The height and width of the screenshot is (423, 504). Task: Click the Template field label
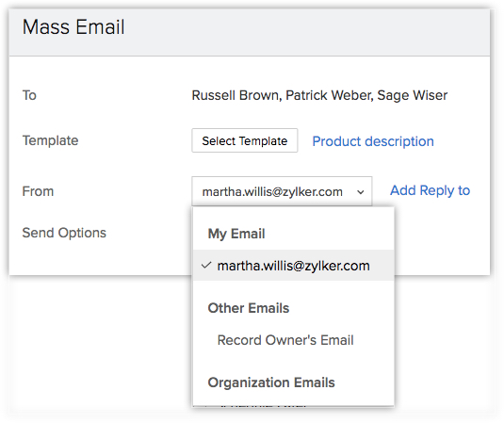[51, 140]
